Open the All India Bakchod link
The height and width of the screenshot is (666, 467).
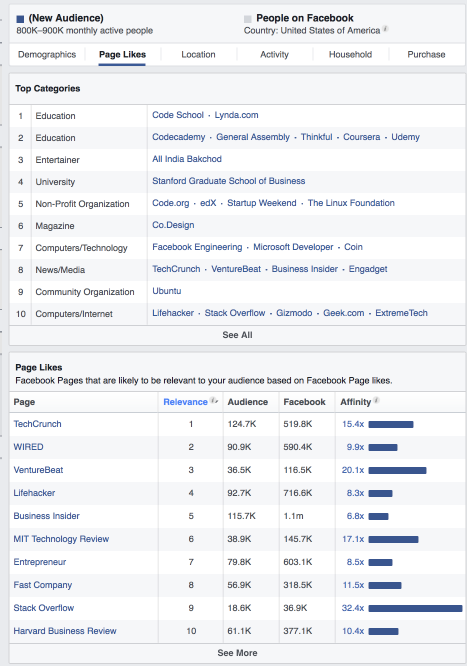[x=187, y=159]
